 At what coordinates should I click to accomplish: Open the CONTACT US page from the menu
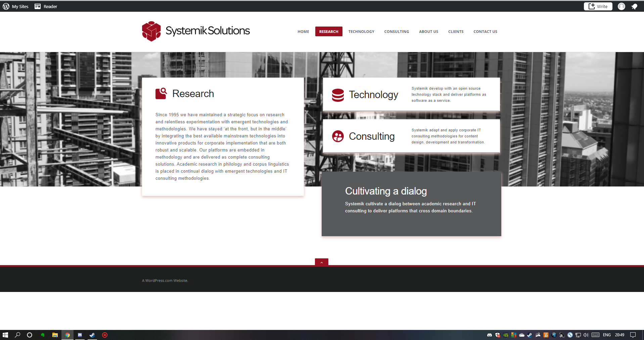coord(485,31)
